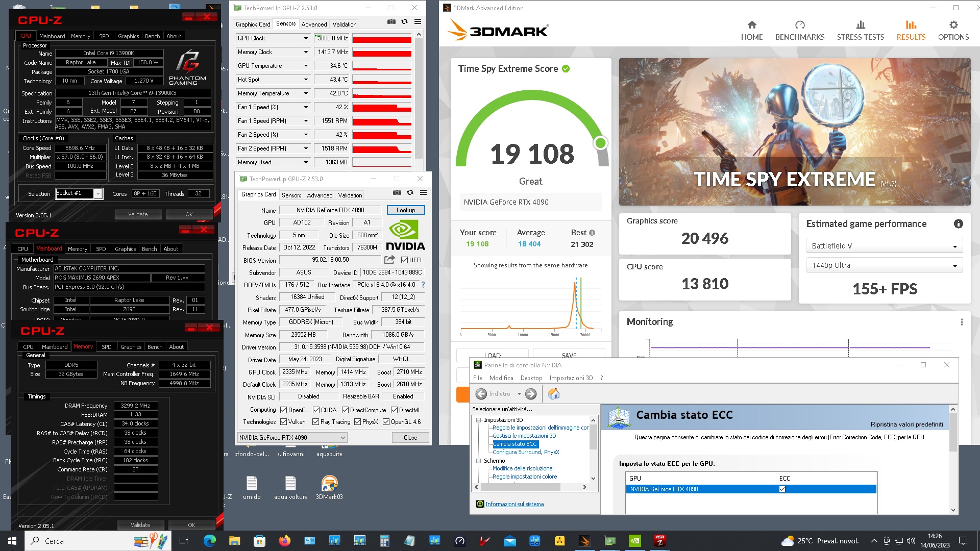Viewport: 980px width, 551px height.
Task: Click camera icon in GPU-Z Graphics Card window
Action: point(397,193)
